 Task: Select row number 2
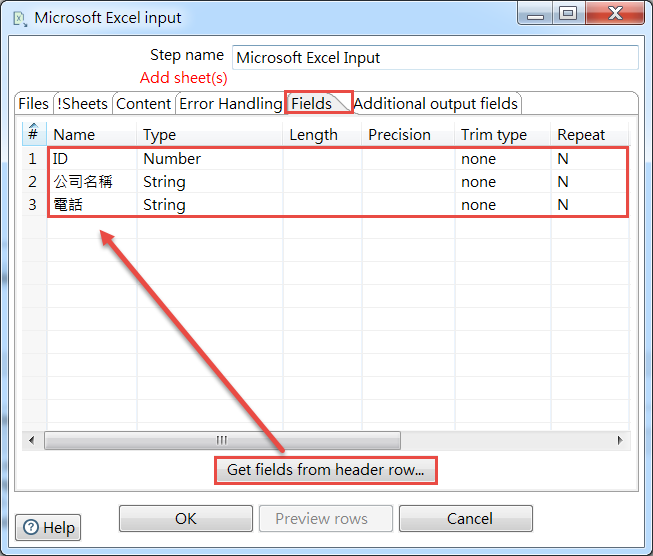[x=33, y=182]
